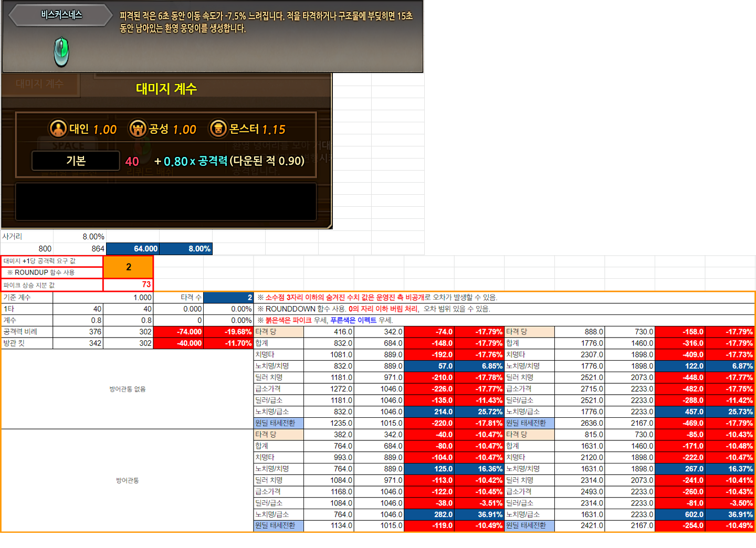Screen dimensions: 756x548
Task: Click the 0.80 coefficient value
Action: (x=176, y=162)
